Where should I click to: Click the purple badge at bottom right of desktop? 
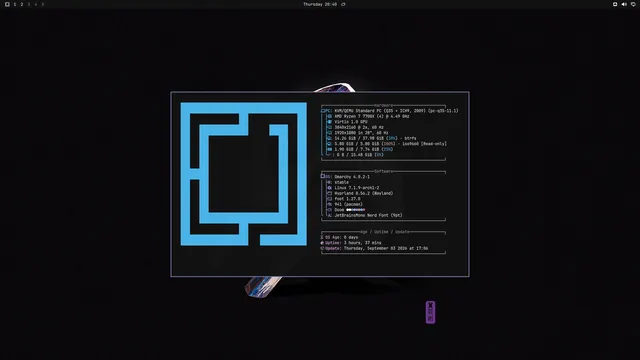click(x=430, y=312)
